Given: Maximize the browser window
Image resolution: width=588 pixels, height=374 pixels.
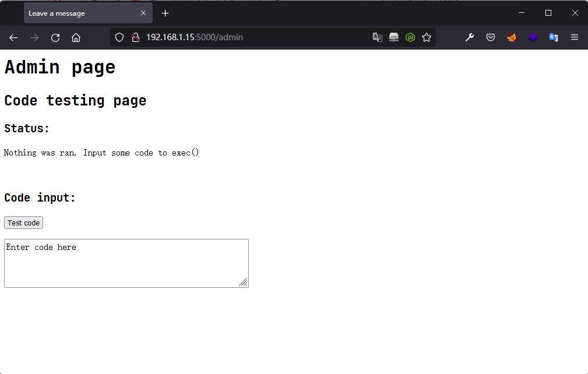Looking at the screenshot, I should click(548, 13).
